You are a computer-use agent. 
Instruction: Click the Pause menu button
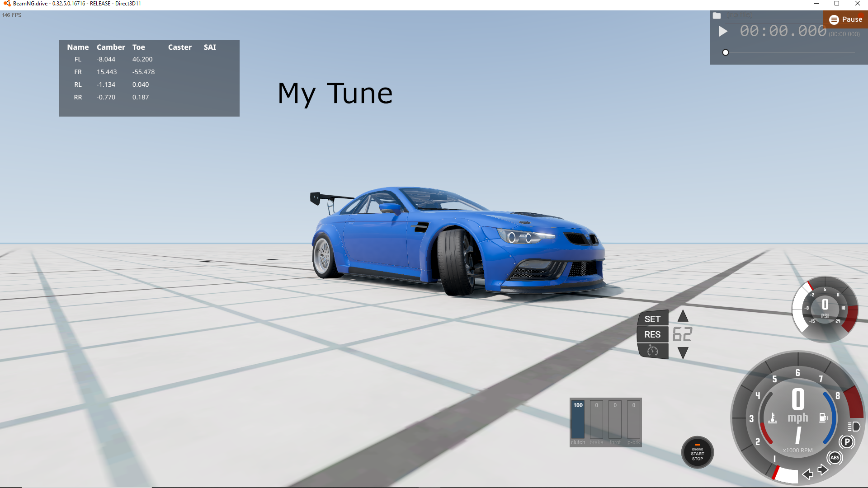(x=846, y=19)
